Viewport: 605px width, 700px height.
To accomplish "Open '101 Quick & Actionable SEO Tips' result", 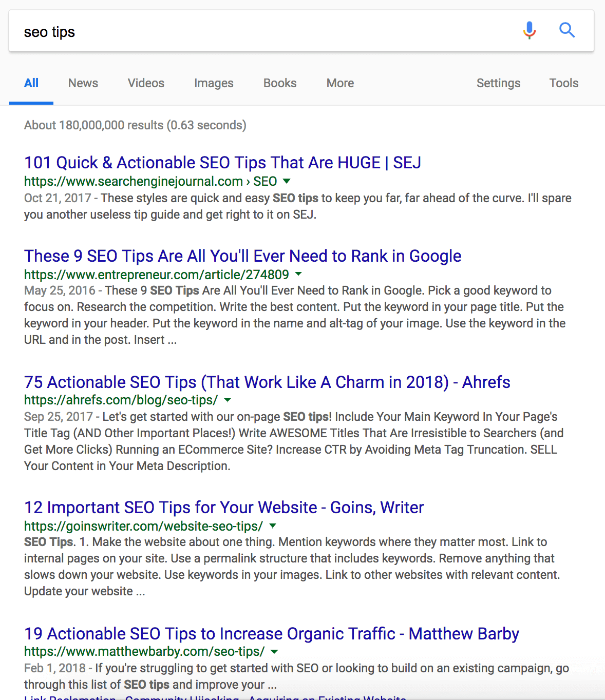I will 222,163.
